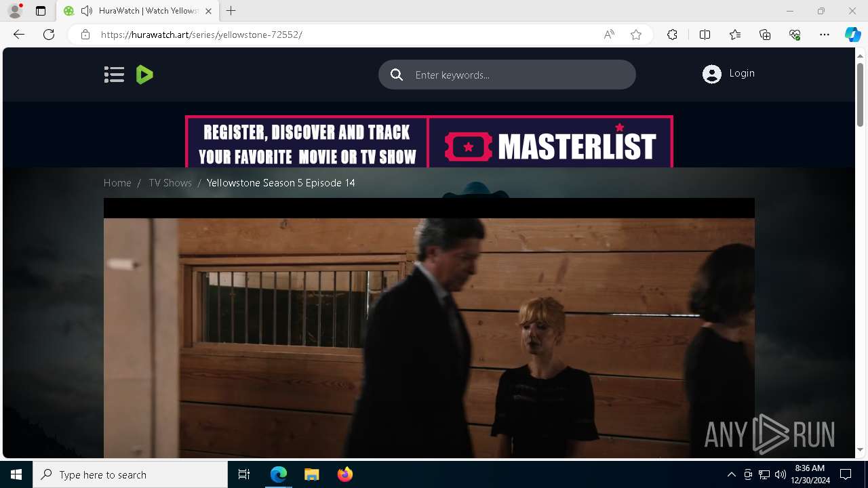The image size is (868, 488).
Task: Open a new browser tab
Action: (231, 11)
